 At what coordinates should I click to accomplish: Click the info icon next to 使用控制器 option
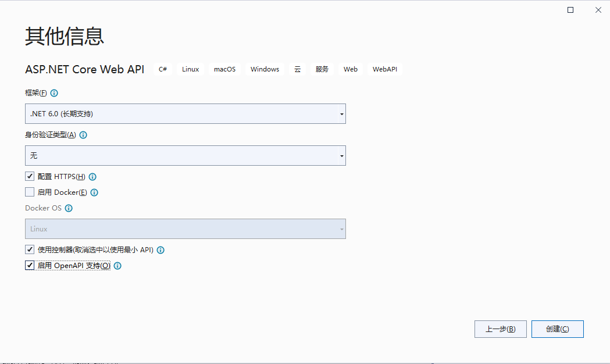pyautogui.click(x=160, y=250)
